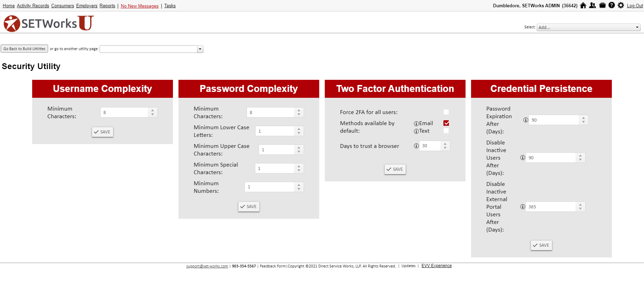
Task: Click info icon for Inactive External Portal Users
Action: 523,207
